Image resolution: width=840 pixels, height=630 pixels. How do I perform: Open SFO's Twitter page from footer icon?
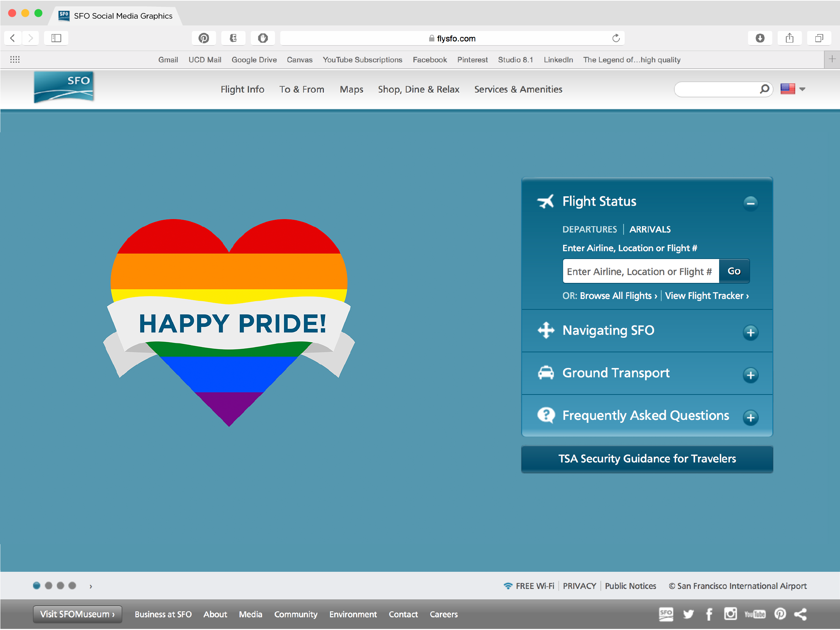[688, 614]
